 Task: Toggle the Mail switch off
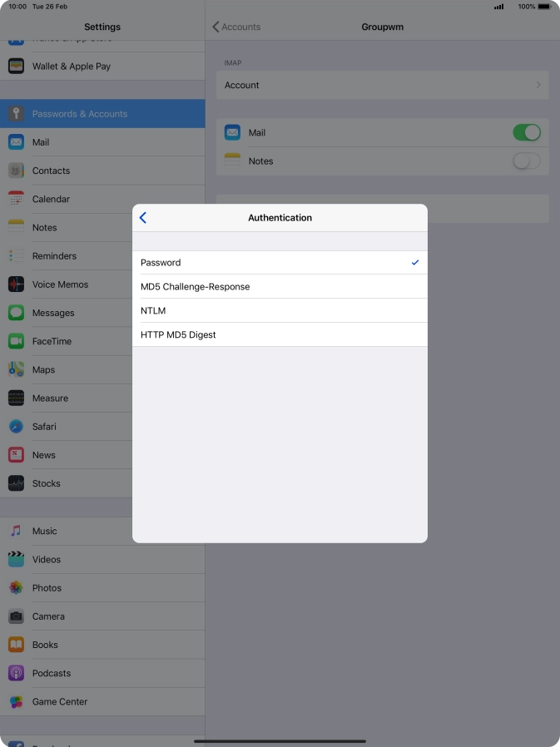pyautogui.click(x=526, y=133)
